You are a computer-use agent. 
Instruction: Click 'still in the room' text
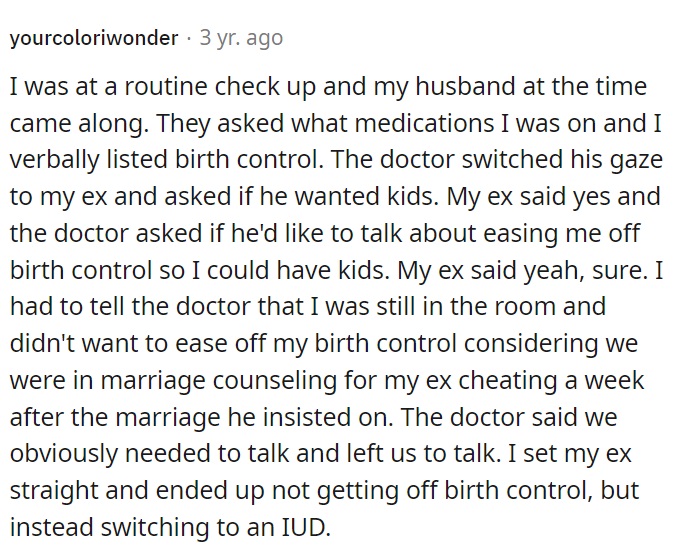click(x=466, y=307)
